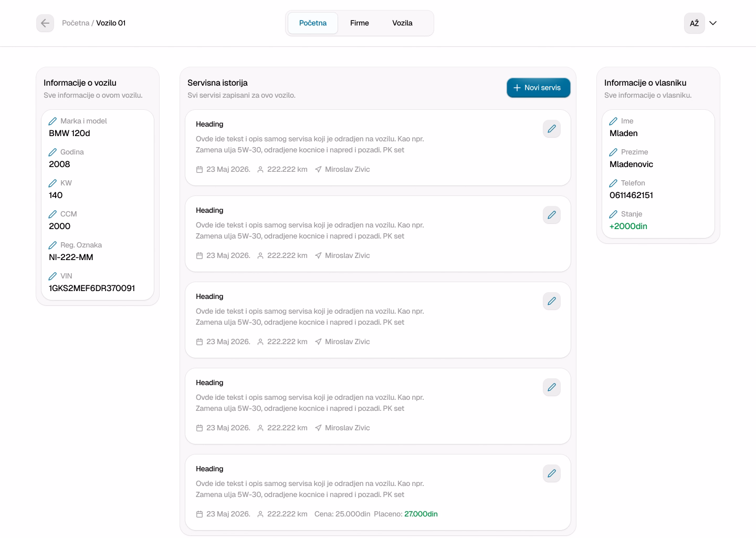This screenshot has width=756, height=538.
Task: Click the VIN edit pencil icon
Action: point(52,276)
